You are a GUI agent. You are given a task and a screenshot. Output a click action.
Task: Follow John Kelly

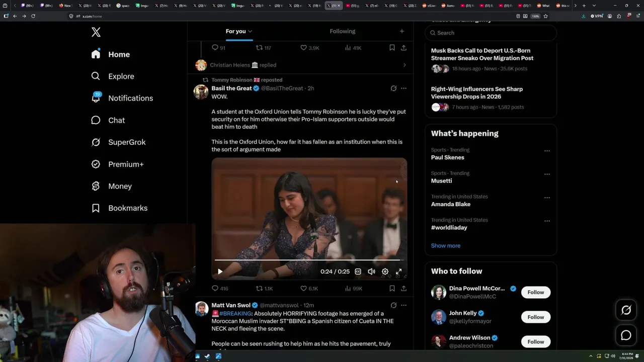point(536,317)
